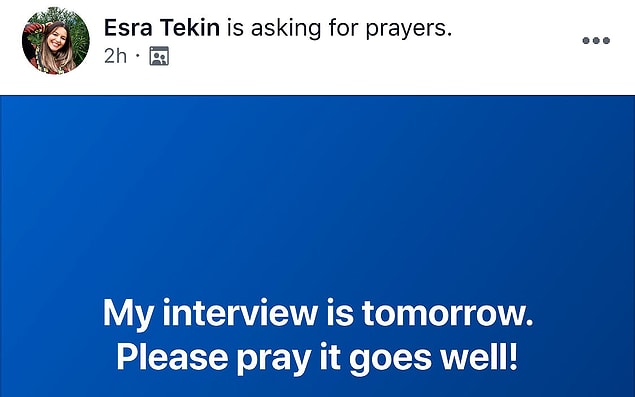Select the 'Please pray it goes well!' line
This screenshot has width=635, height=397.
click(317, 358)
